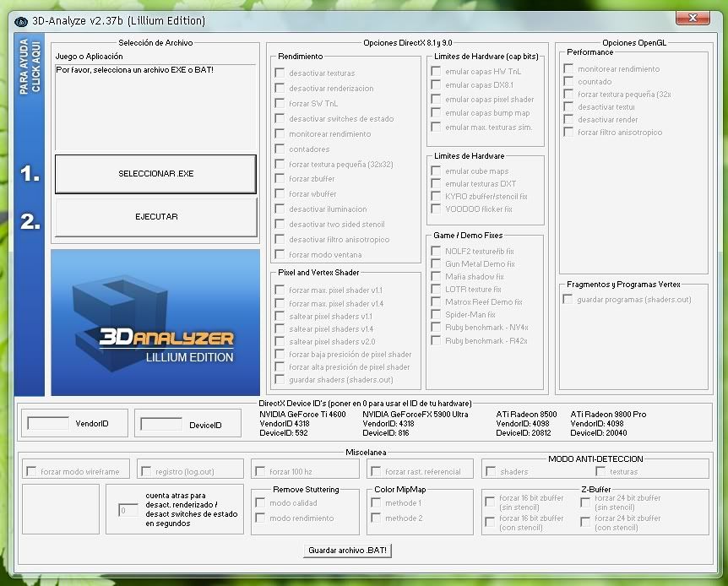Viewport: 728px width, 586px height.
Task: Toggle forzar wbuffer checkbox
Action: (x=280, y=193)
